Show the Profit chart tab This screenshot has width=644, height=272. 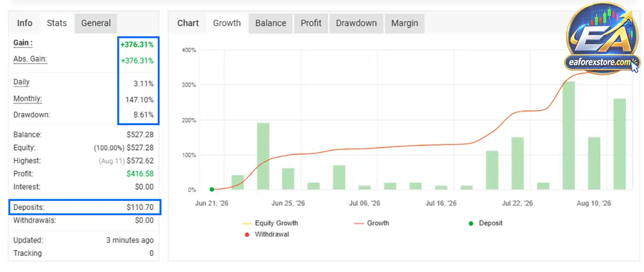coord(311,23)
